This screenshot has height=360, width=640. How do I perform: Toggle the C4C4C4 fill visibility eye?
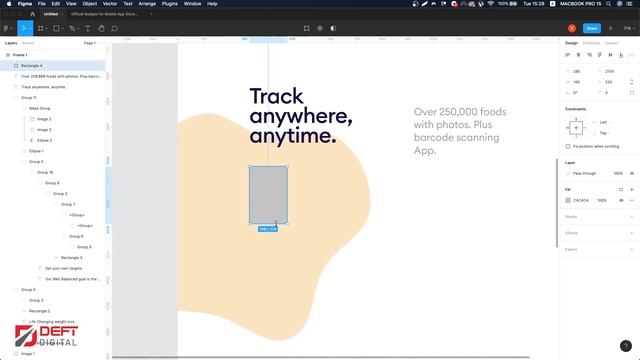621,200
